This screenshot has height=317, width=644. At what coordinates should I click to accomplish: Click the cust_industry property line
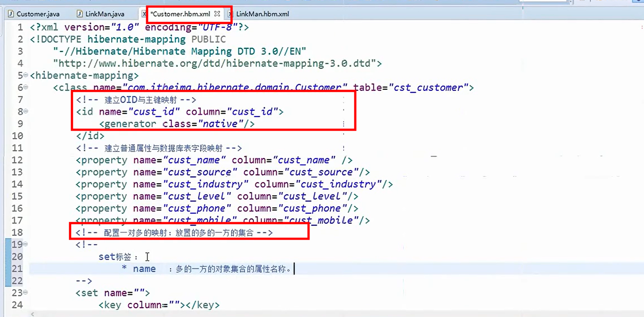tap(234, 184)
